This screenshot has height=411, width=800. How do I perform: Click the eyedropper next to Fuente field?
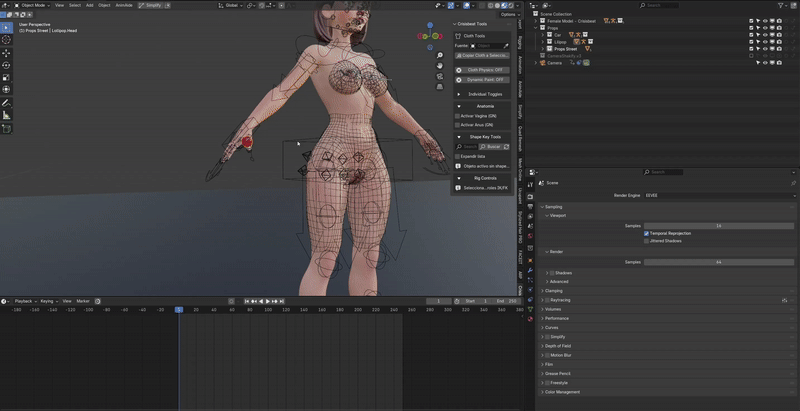tap(506, 46)
